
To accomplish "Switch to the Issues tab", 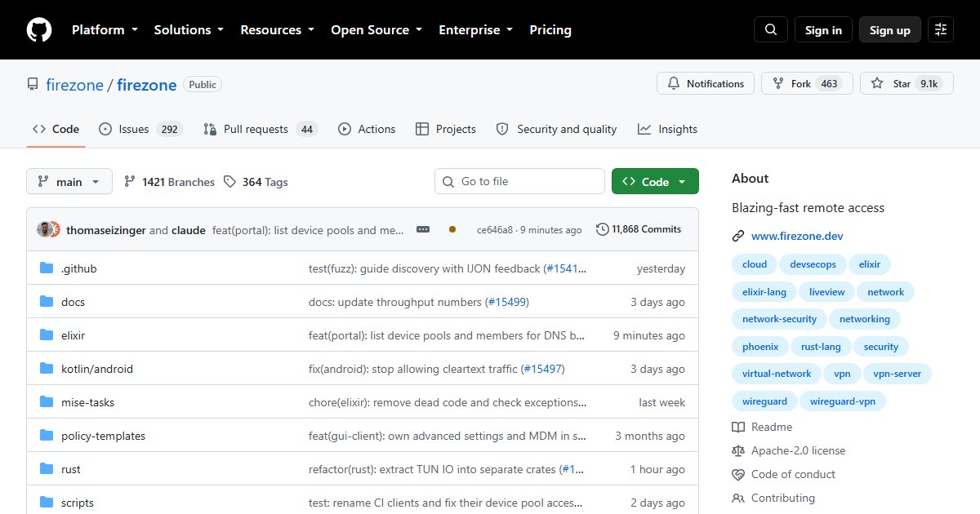I will tap(140, 129).
